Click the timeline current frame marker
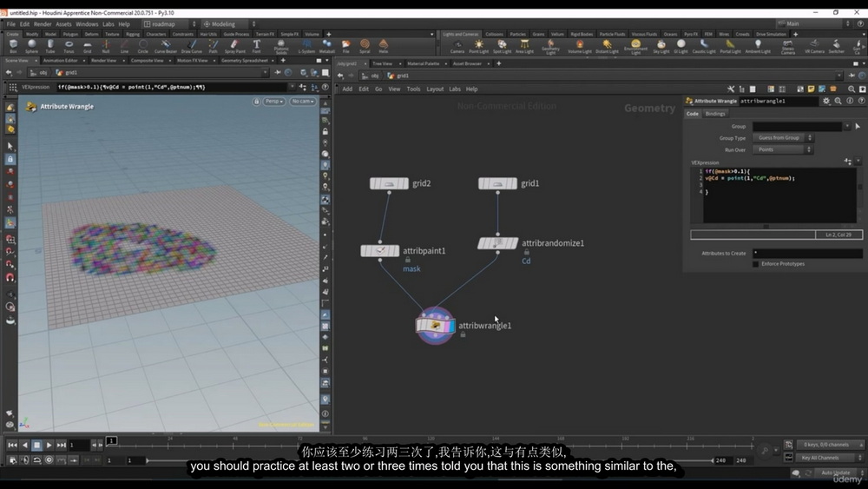This screenshot has height=489, width=868. [111, 441]
